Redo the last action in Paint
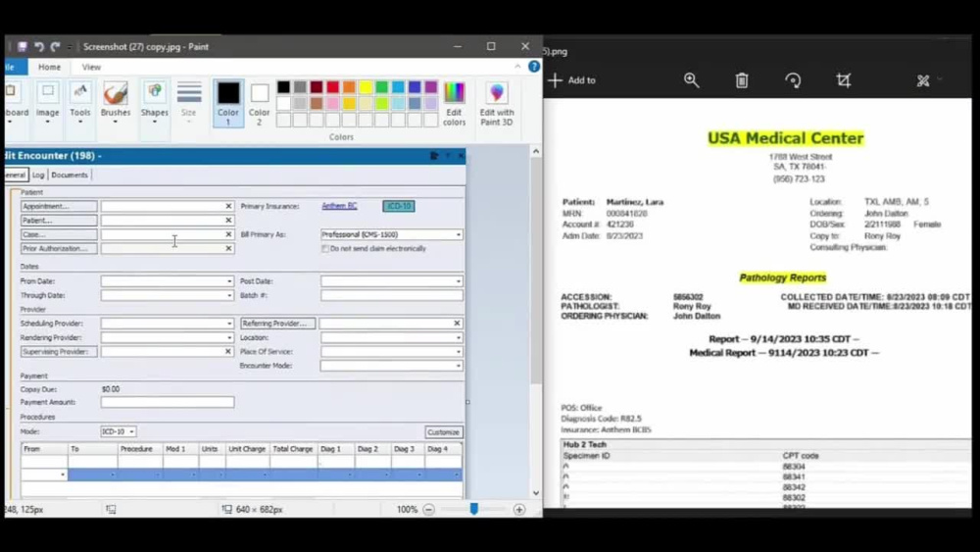Screen dimensions: 980x552 coord(55,47)
